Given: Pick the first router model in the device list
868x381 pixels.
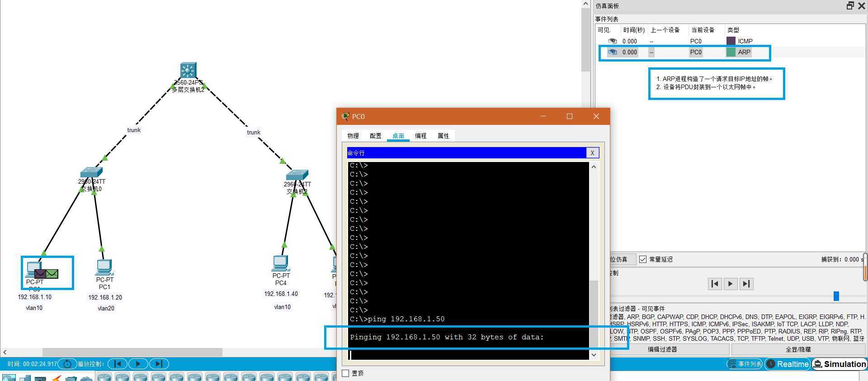Looking at the screenshot, I should coord(104,377).
